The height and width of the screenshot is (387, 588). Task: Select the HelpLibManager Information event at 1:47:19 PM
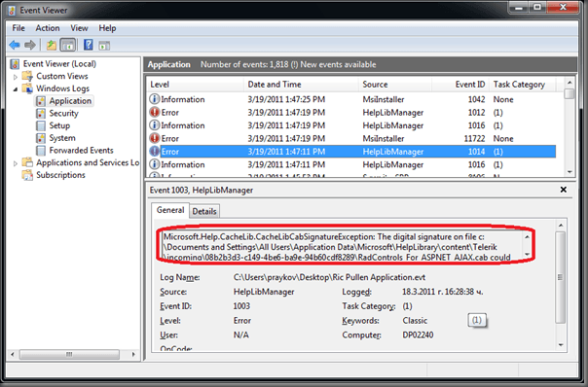[x=351, y=125]
